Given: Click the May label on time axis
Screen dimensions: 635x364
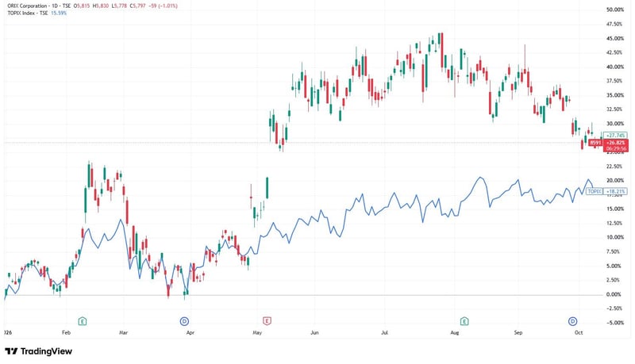Looking at the screenshot, I should click(257, 333).
